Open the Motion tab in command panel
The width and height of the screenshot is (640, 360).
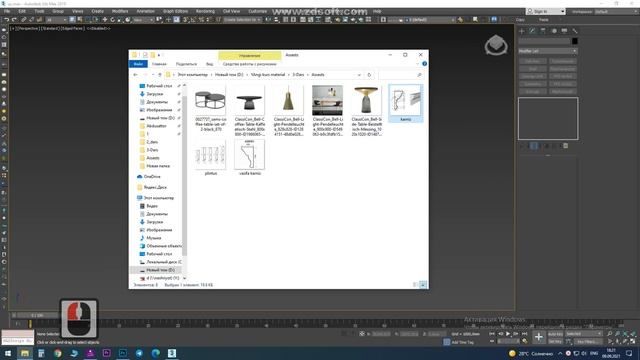point(554,31)
